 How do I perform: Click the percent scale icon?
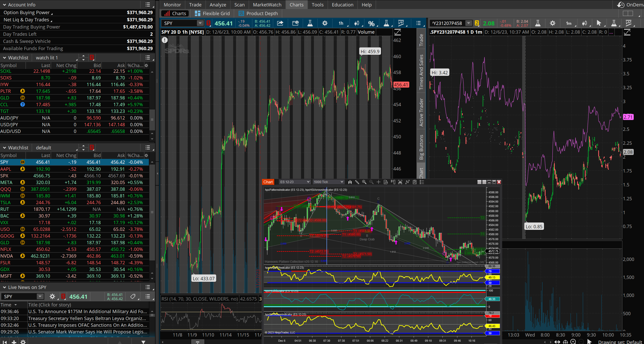pos(371,23)
